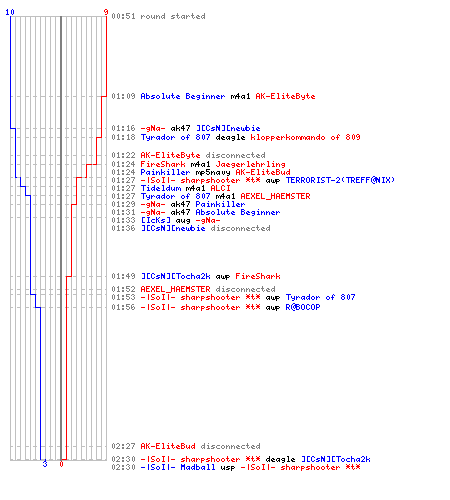450x500 pixels.
Task: Select 'klopperkommando of 809' player name
Action: point(305,137)
